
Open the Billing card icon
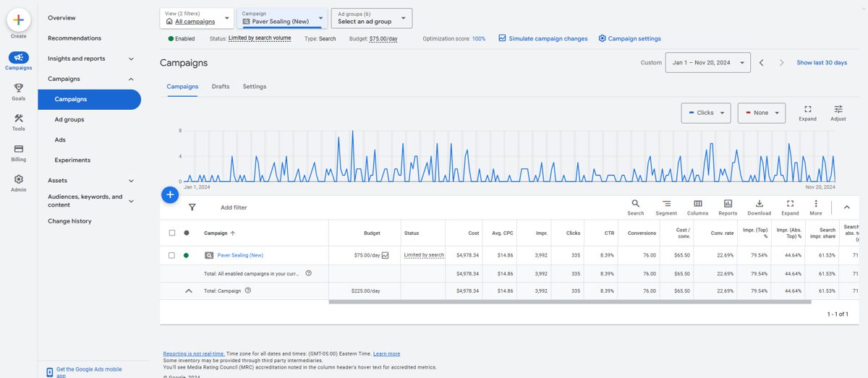coord(18,149)
